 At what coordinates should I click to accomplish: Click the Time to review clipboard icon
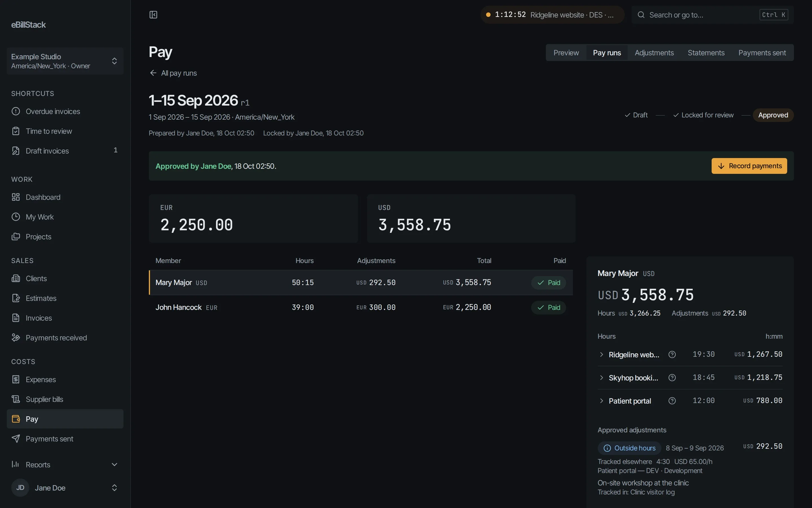click(16, 131)
